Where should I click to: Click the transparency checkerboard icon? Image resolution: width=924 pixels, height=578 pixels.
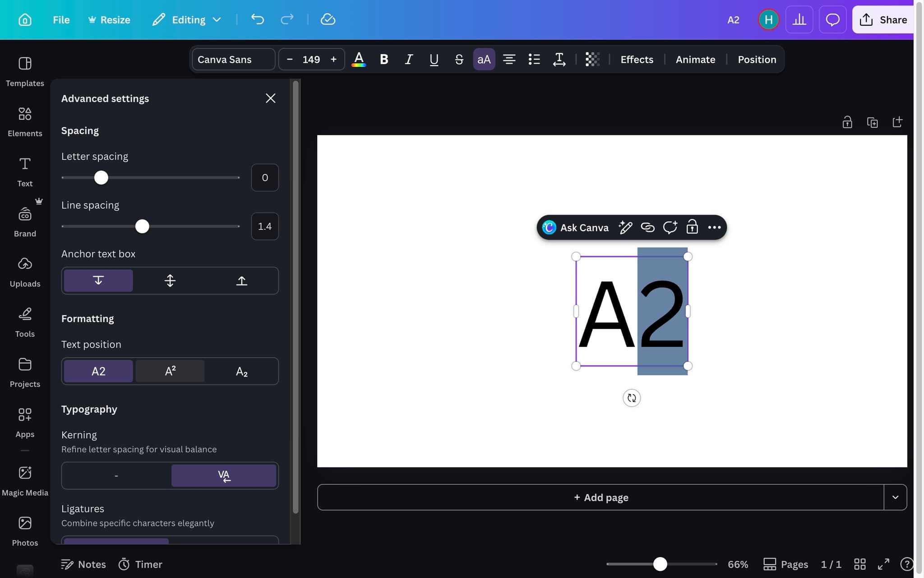coord(592,59)
